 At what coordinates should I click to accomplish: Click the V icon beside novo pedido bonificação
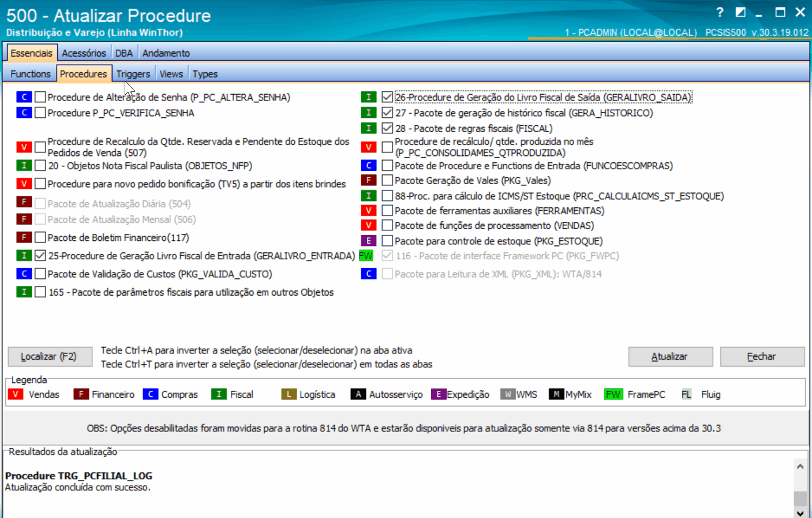(24, 184)
